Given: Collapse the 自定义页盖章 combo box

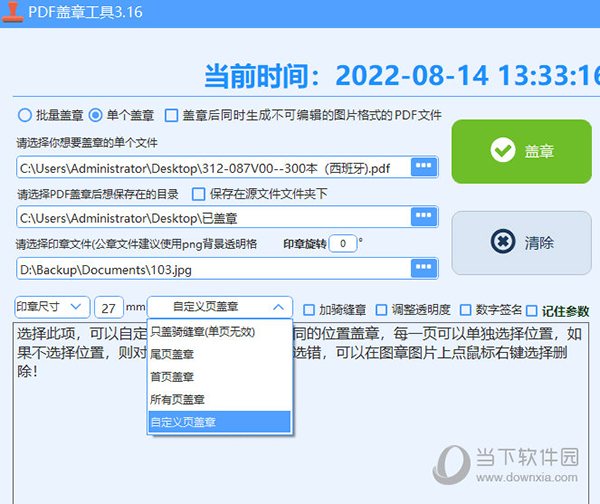Looking at the screenshot, I should click(220, 307).
